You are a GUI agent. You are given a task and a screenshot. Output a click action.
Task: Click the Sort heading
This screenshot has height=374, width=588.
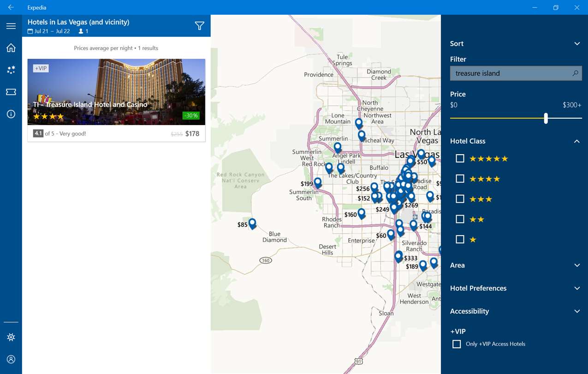coord(457,43)
